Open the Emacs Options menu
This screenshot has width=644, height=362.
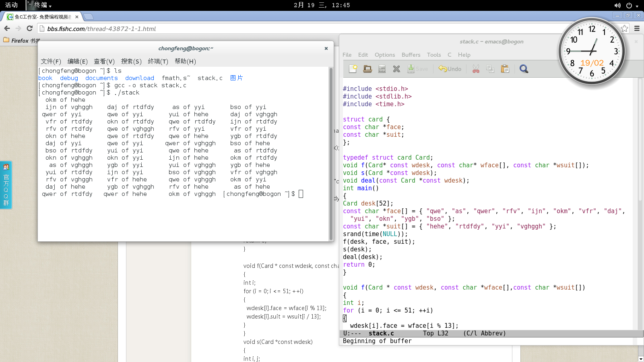pyautogui.click(x=385, y=55)
